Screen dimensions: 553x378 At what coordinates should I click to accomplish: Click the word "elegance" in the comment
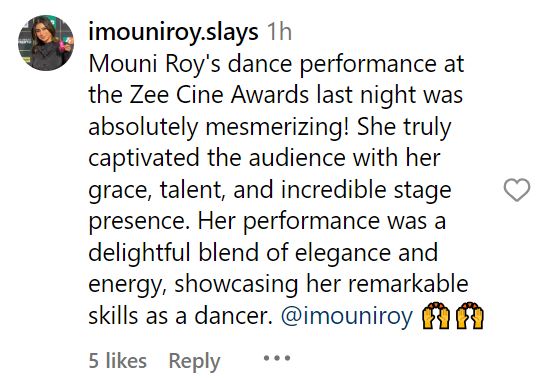tap(343, 253)
